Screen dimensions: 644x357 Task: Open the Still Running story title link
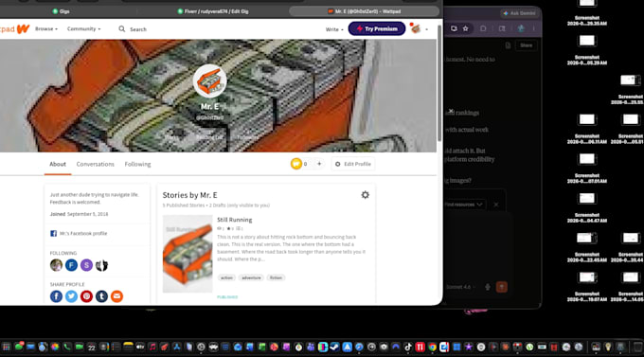(235, 220)
